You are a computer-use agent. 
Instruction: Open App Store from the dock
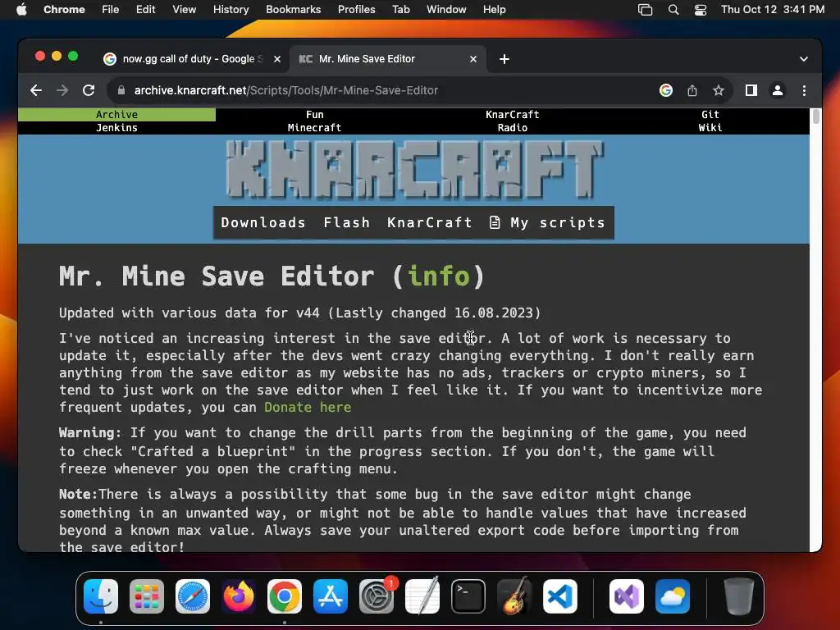(x=331, y=596)
